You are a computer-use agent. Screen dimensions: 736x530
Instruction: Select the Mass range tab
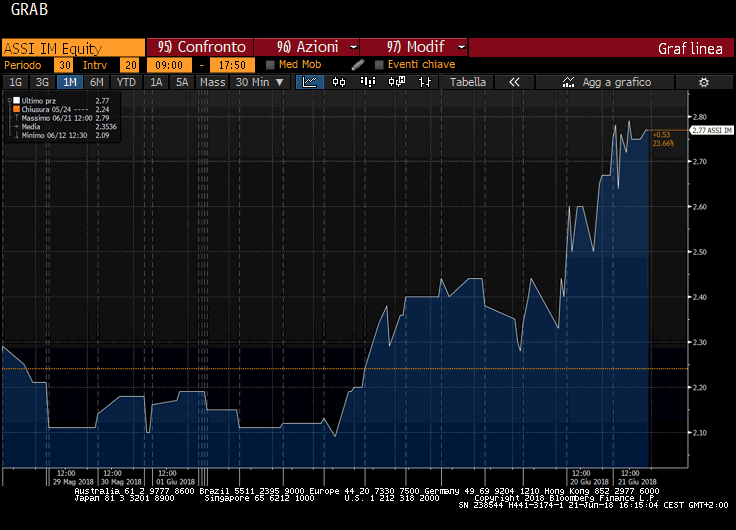click(x=213, y=82)
